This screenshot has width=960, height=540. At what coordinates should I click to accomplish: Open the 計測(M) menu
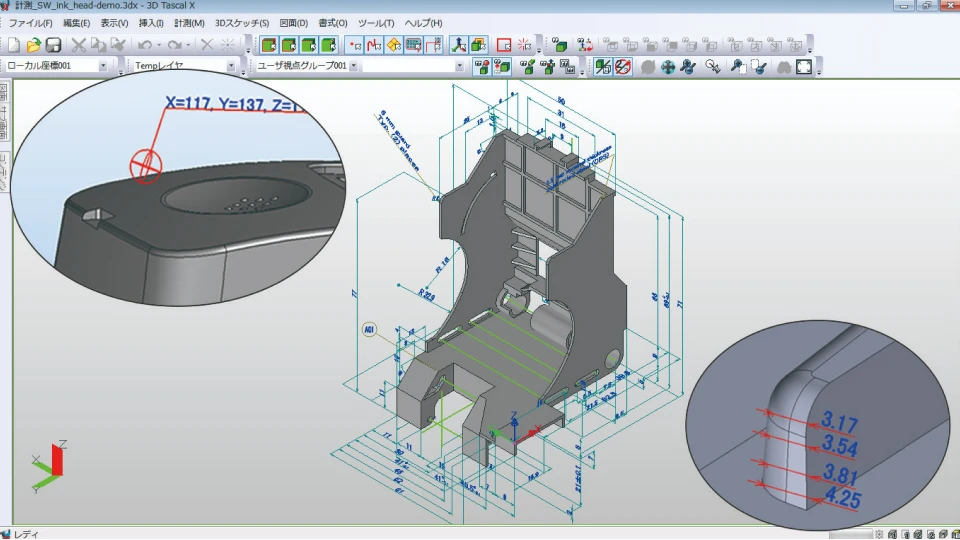(x=189, y=22)
